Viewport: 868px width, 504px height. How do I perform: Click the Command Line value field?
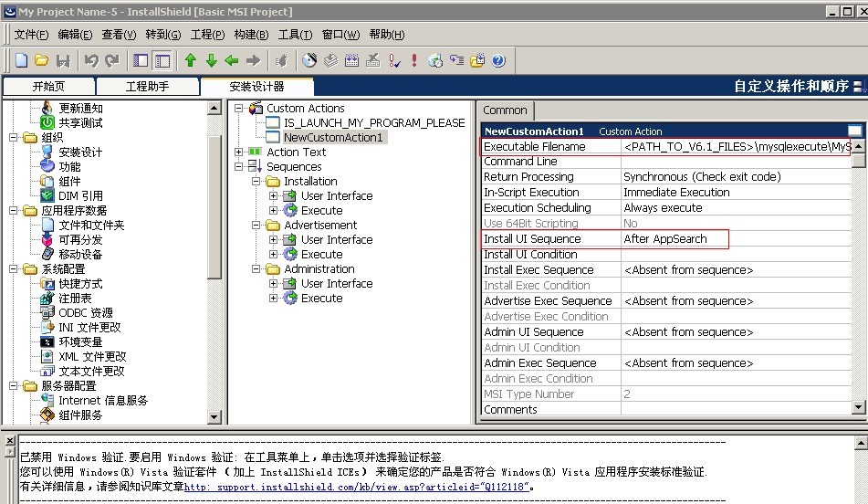[x=737, y=162]
